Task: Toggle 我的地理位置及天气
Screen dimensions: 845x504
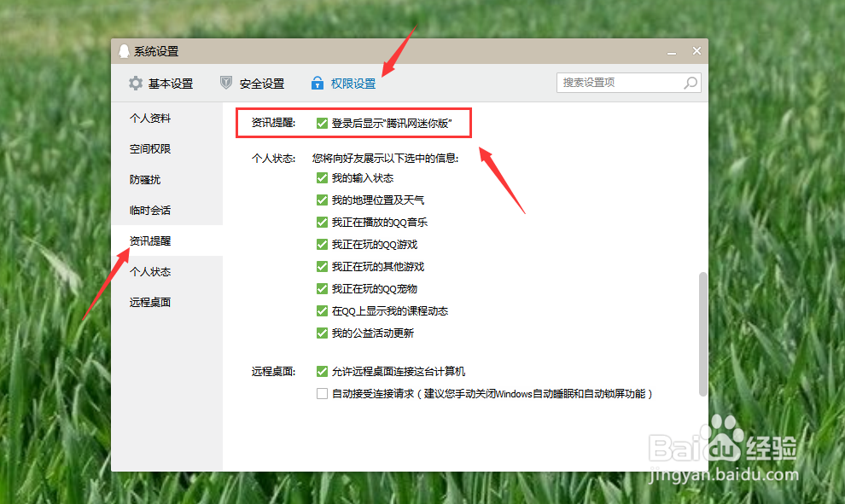Action: [x=322, y=200]
